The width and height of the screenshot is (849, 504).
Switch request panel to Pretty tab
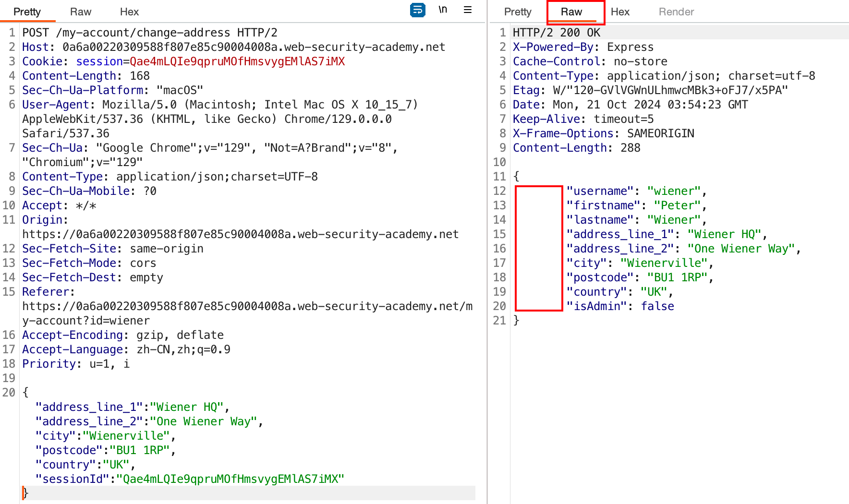point(27,12)
